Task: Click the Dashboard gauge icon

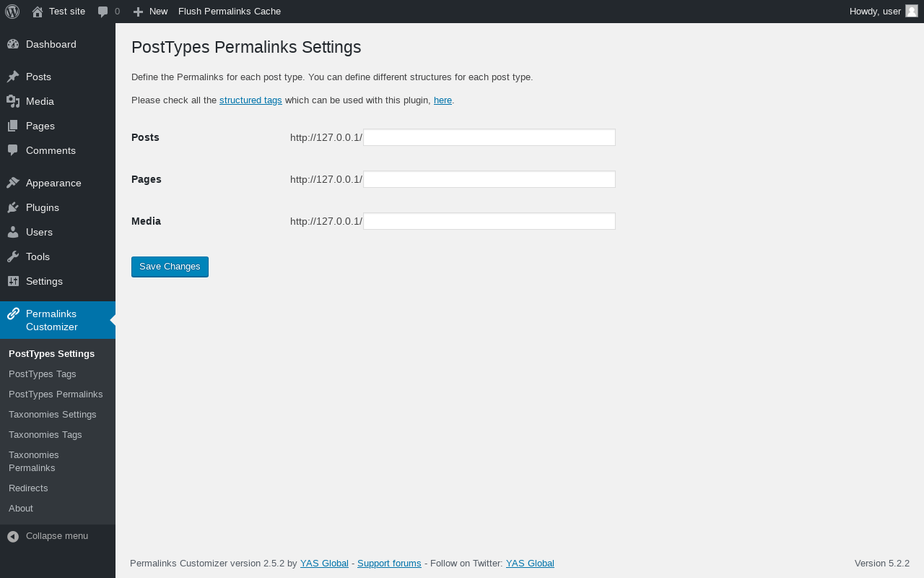Action: coord(13,44)
